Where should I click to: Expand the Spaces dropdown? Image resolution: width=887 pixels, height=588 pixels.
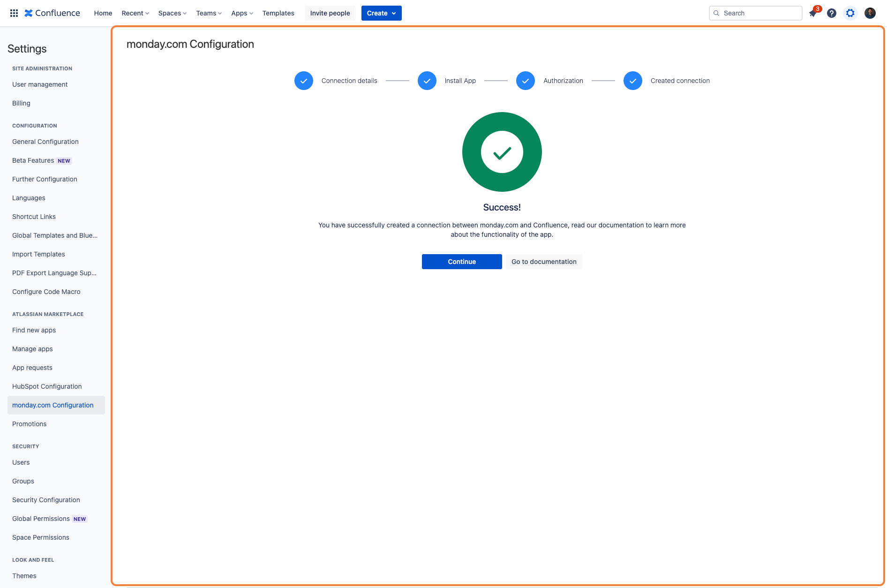(173, 13)
